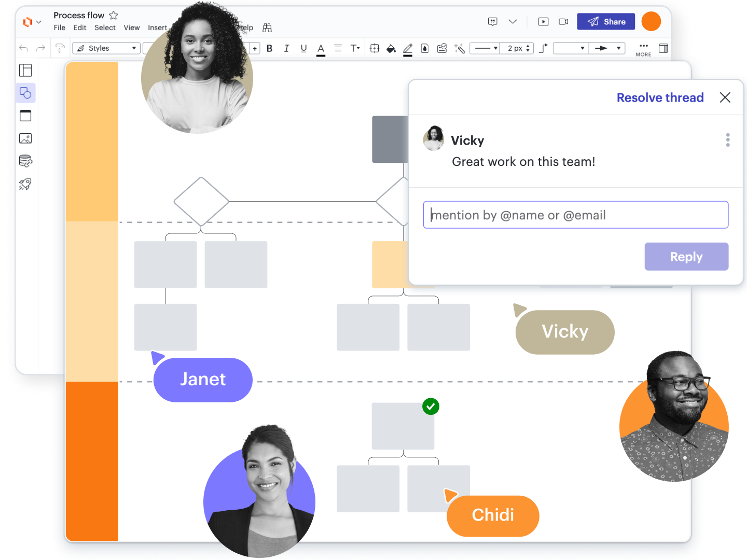Toggle bold text formatting

tap(269, 48)
